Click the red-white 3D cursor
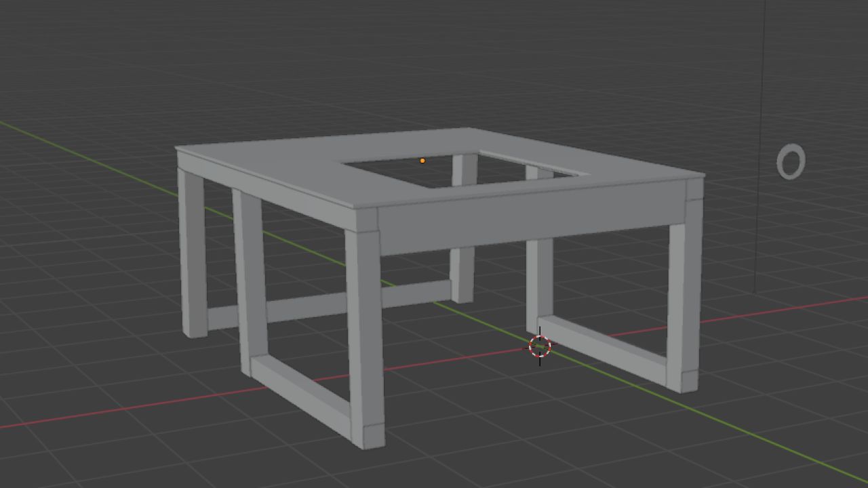This screenshot has height=488, width=868. [540, 346]
